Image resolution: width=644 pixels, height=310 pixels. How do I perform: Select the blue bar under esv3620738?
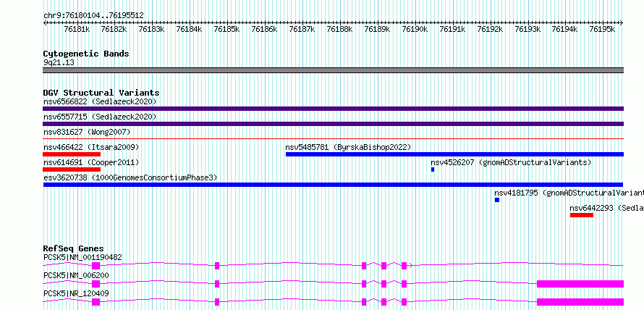point(333,185)
